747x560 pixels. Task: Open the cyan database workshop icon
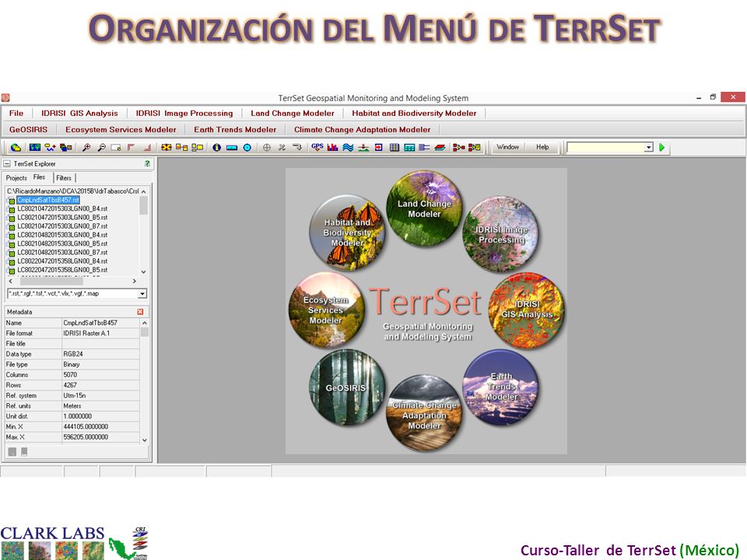(x=409, y=148)
